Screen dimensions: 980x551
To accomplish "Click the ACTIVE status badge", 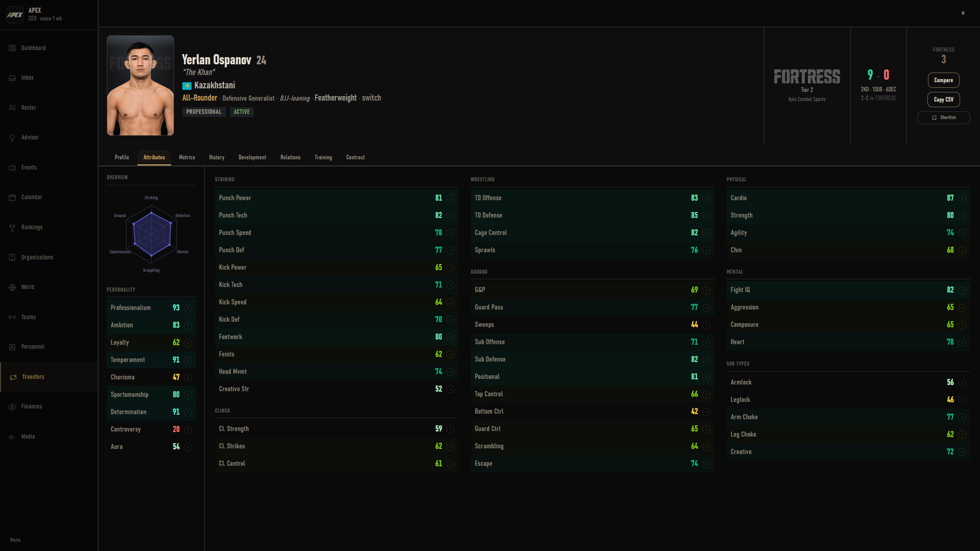I will click(x=242, y=112).
